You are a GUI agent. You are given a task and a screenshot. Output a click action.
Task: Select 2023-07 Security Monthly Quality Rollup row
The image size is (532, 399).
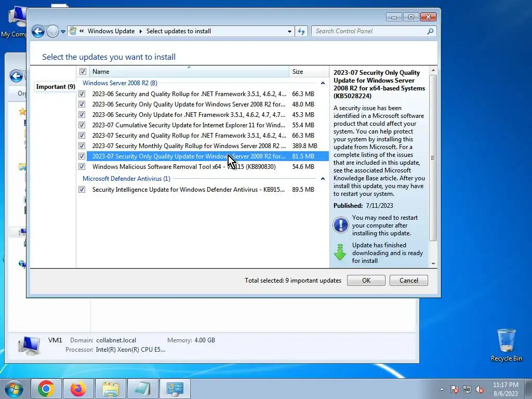pyautogui.click(x=207, y=146)
